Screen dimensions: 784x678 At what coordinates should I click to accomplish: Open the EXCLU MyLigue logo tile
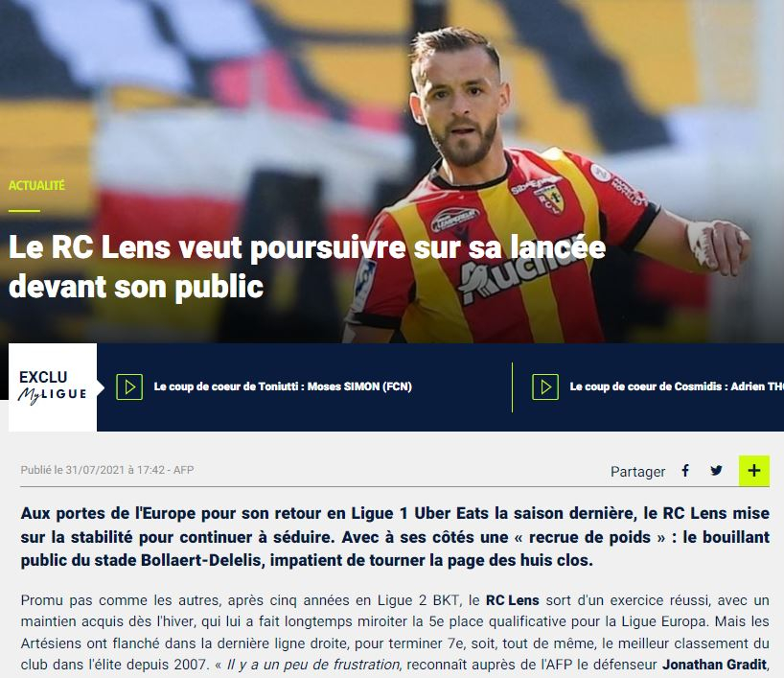[x=53, y=387]
